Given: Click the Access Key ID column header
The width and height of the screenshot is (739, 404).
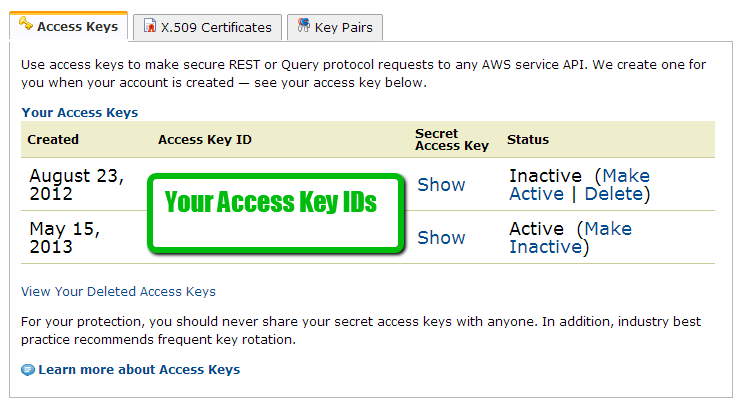Looking at the screenshot, I should click(x=204, y=140).
